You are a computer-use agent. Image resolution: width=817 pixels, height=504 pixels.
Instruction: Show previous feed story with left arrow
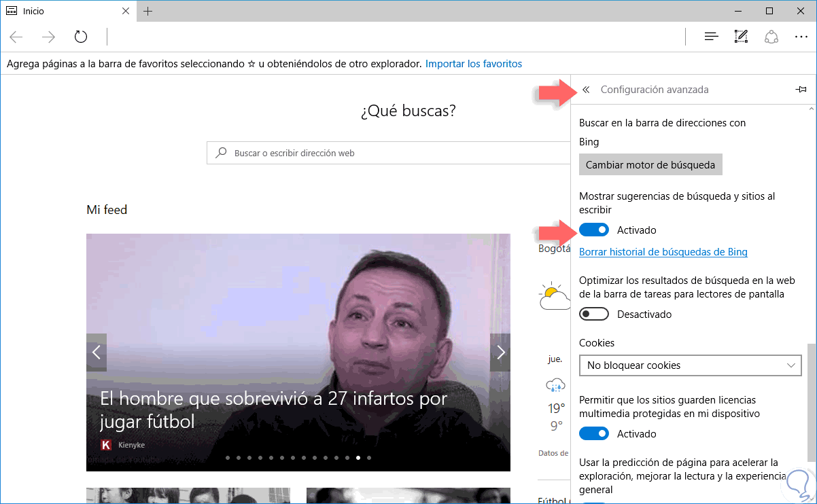click(97, 352)
